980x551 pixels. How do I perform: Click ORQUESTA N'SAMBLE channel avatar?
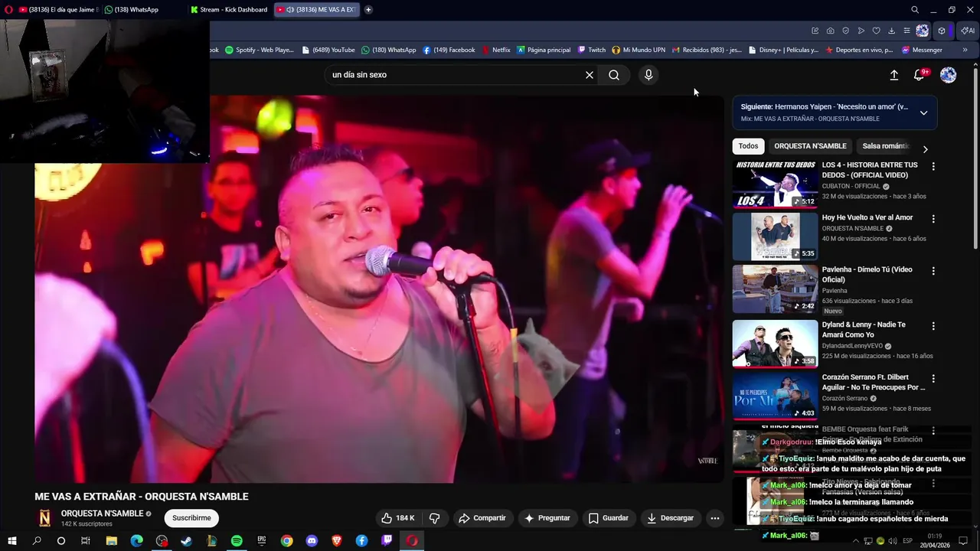click(x=45, y=518)
